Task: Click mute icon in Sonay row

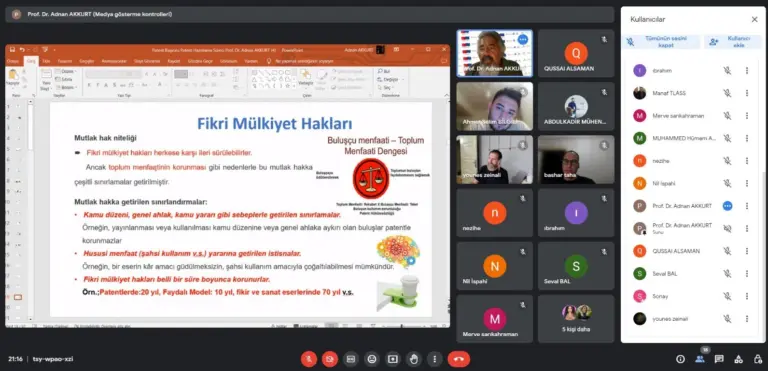Action: [727, 296]
